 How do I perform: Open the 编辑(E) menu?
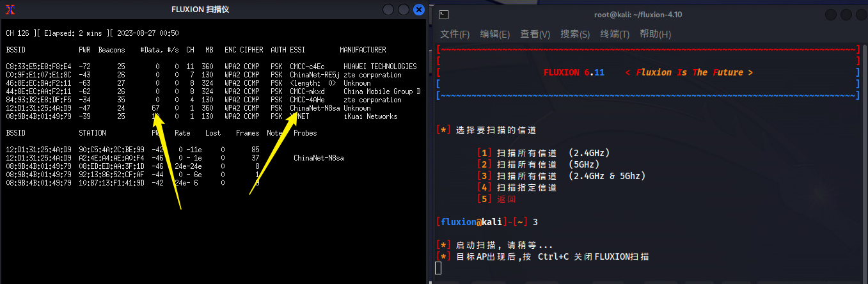(495, 34)
